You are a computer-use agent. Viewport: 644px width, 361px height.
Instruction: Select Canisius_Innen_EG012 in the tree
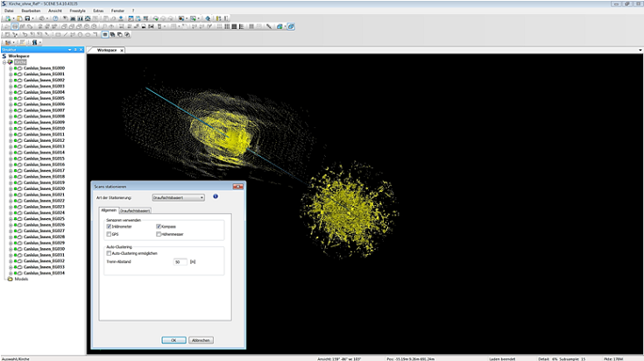[x=44, y=140]
